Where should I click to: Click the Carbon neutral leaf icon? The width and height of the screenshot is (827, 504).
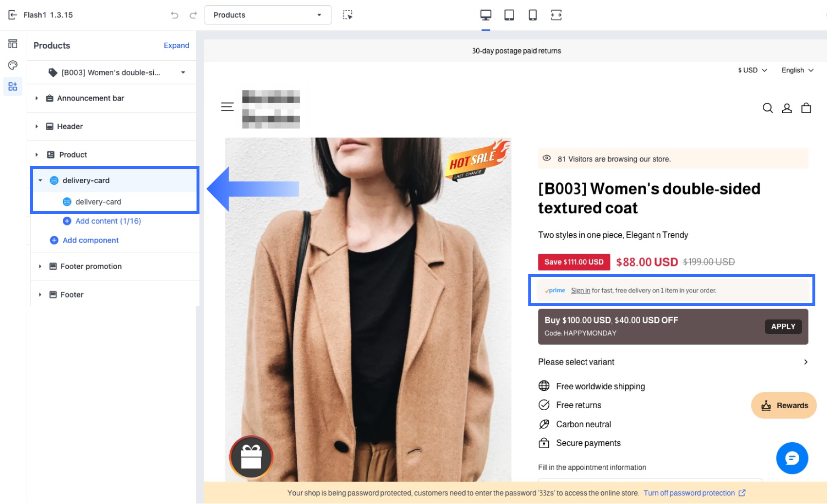tap(544, 424)
